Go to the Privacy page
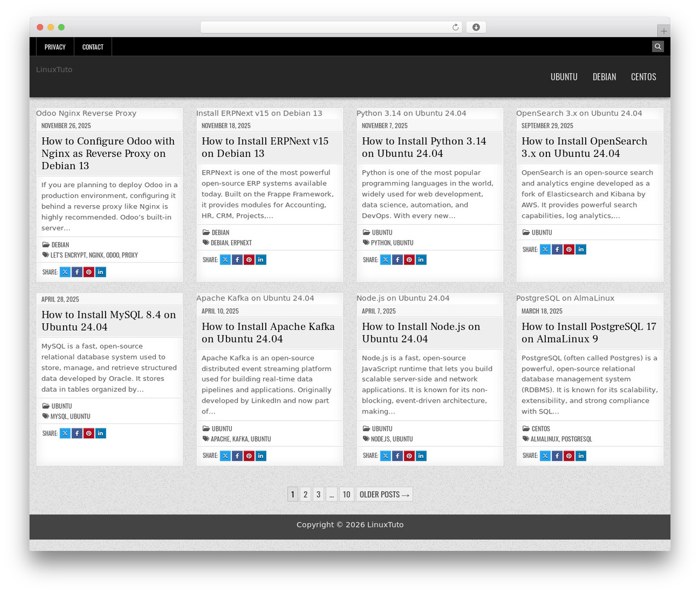This screenshot has width=700, height=593. pyautogui.click(x=55, y=47)
